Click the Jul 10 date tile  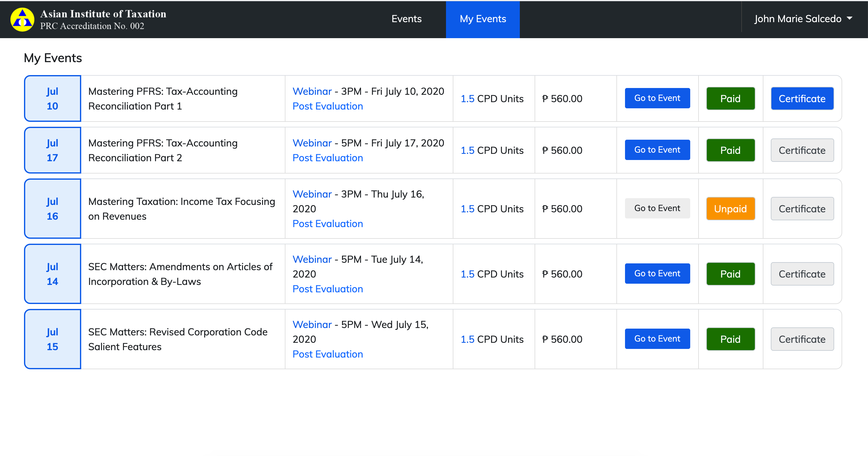53,98
